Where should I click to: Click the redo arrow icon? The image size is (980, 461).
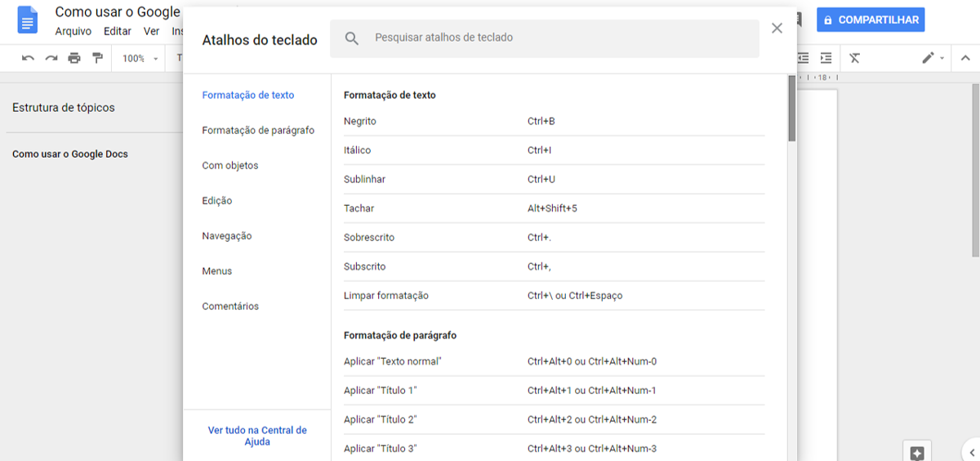click(51, 58)
